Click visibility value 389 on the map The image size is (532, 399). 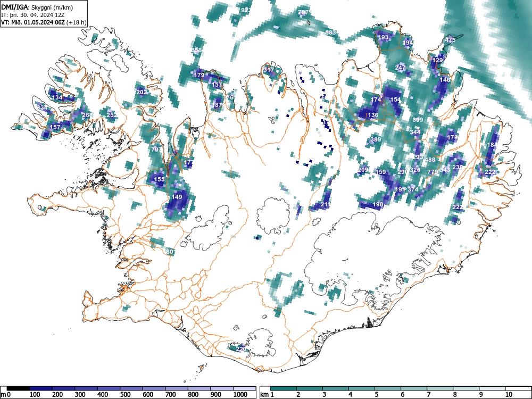pyautogui.click(x=376, y=139)
